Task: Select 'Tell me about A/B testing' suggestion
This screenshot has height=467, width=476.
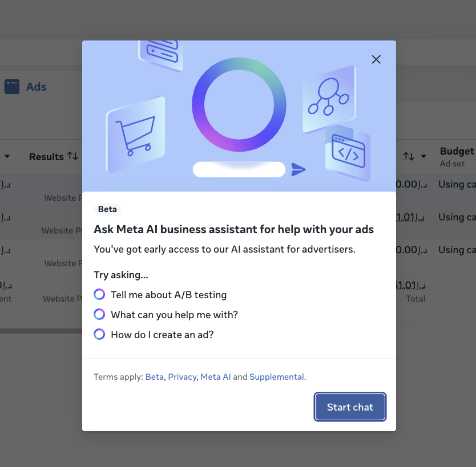Action: pos(168,295)
